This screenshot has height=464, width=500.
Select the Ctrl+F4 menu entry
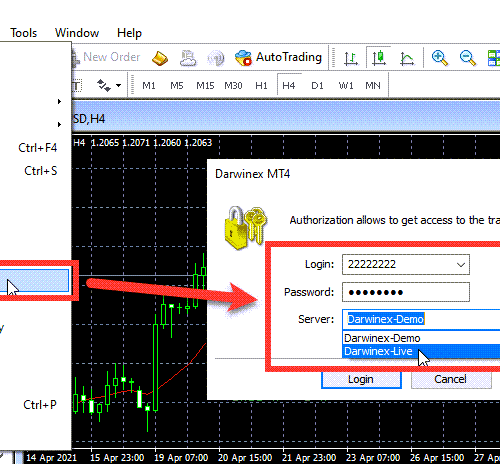tap(35, 148)
